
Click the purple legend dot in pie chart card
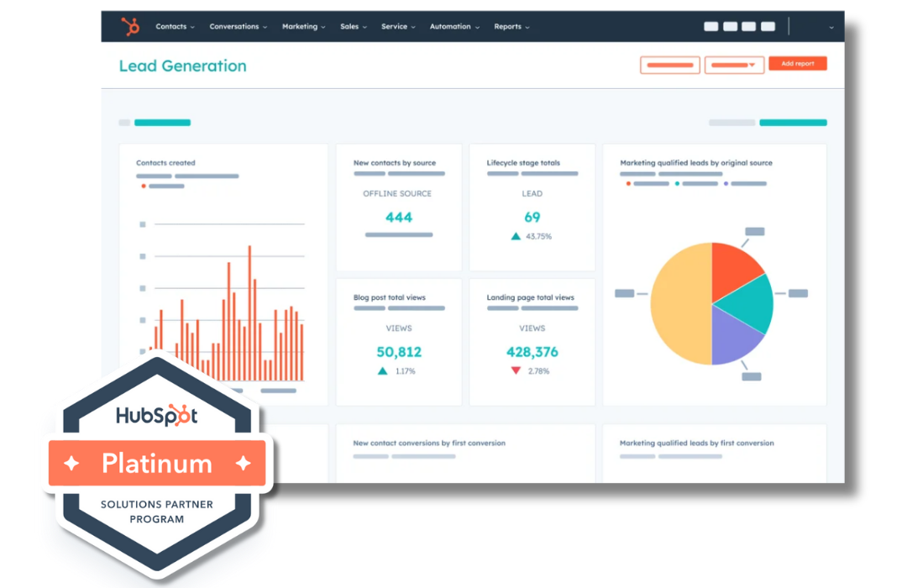pyautogui.click(x=726, y=183)
